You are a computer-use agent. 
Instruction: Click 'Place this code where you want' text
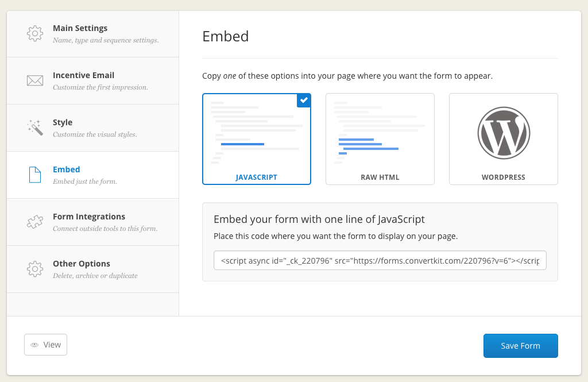click(335, 236)
